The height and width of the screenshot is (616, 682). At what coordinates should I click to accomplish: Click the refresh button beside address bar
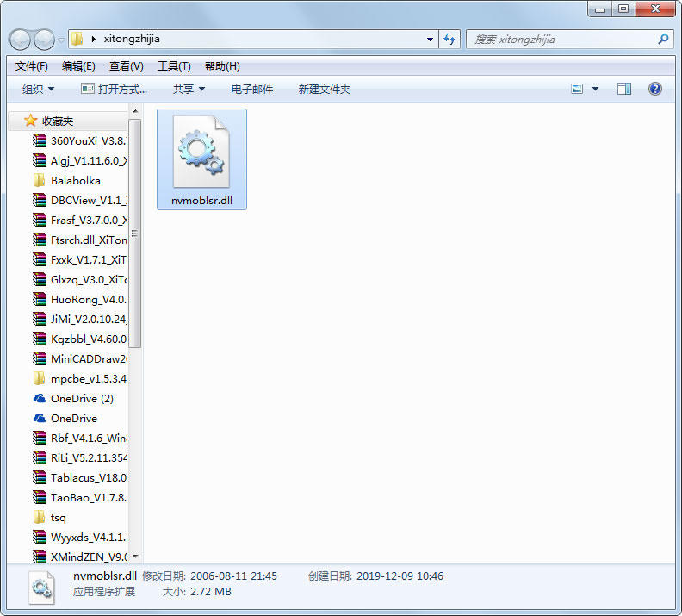449,40
